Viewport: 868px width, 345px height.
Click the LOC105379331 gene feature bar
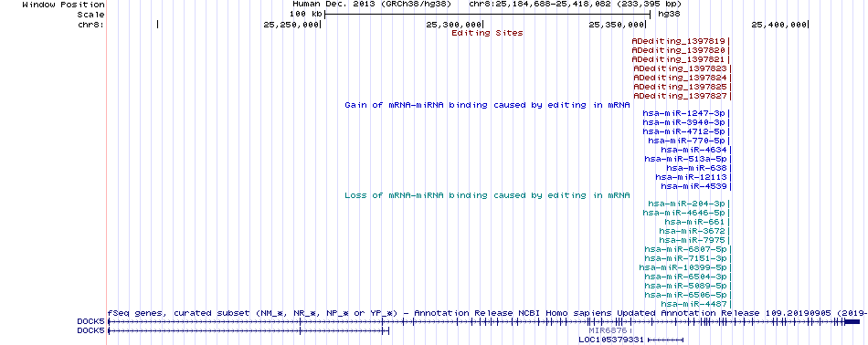[665, 340]
